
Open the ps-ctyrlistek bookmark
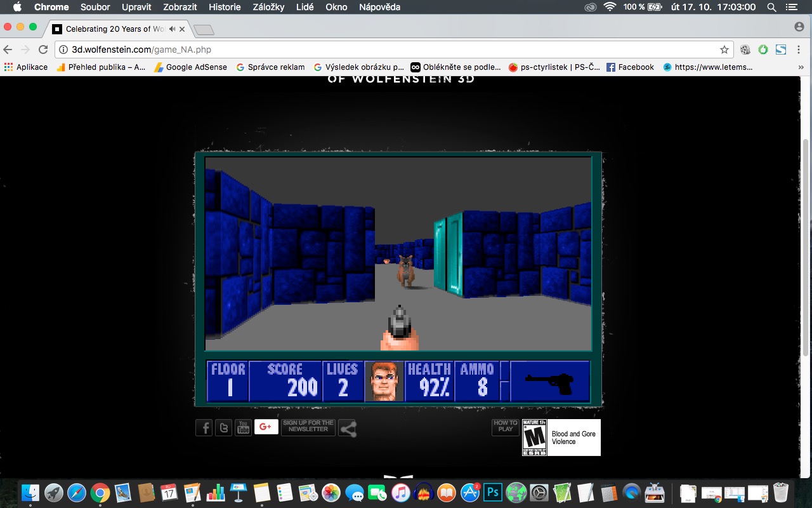(x=554, y=67)
